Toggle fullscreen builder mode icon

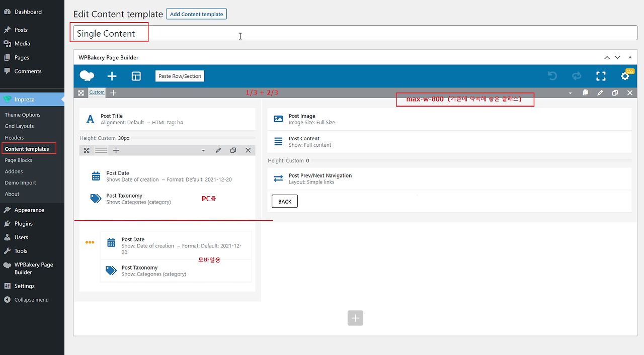(x=601, y=76)
